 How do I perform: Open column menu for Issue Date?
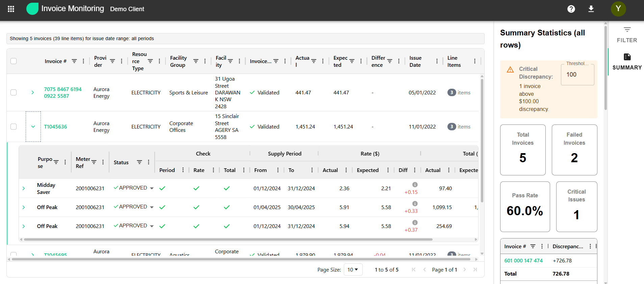(x=437, y=61)
